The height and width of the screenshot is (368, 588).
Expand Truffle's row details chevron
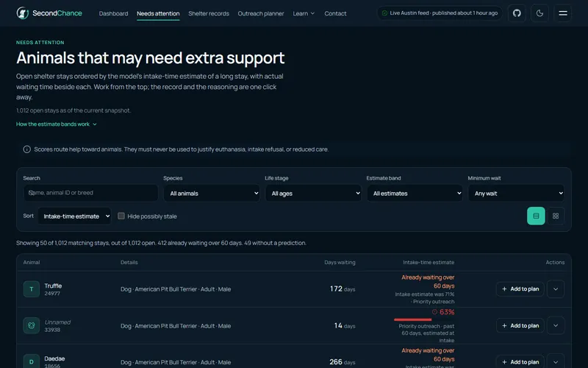[x=556, y=289]
